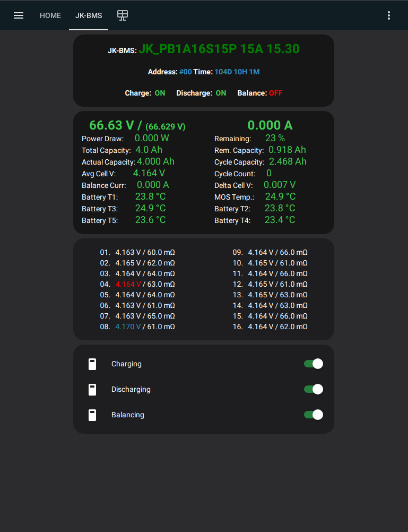Open the solar panel view tab icon
Image resolution: width=408 pixels, height=532 pixels.
click(123, 15)
